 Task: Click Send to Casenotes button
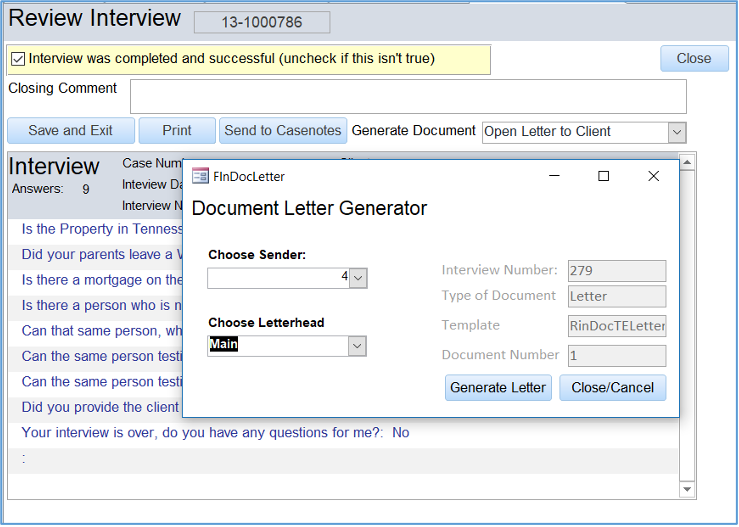click(283, 131)
